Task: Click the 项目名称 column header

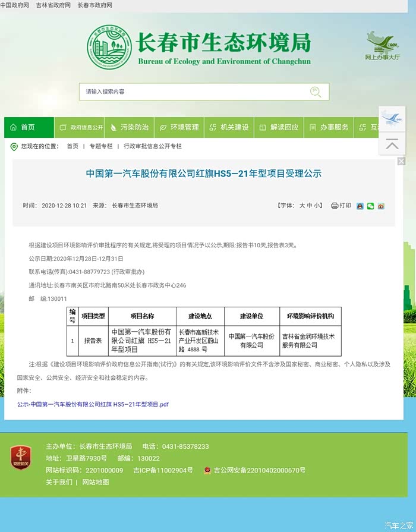Action: 142,316
